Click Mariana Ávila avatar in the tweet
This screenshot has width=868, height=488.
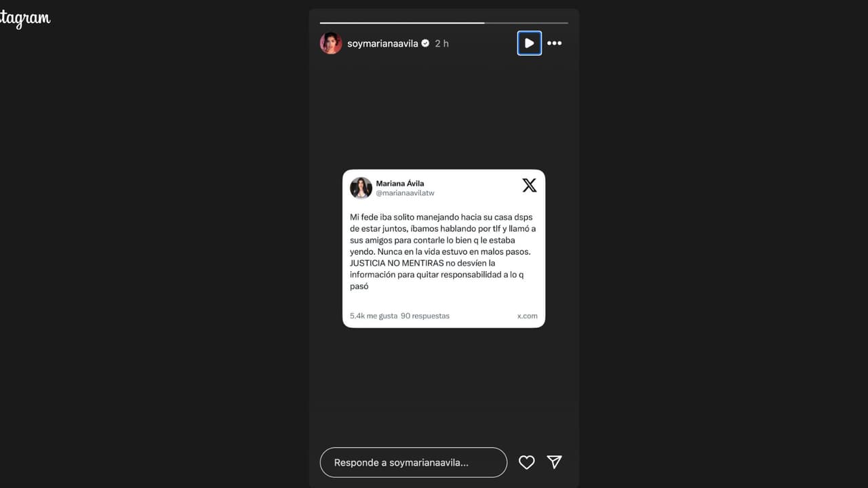361,188
